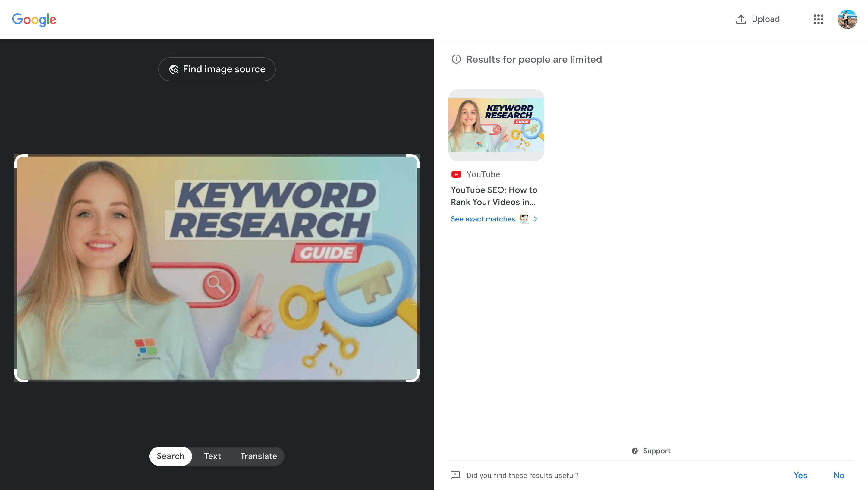This screenshot has width=868, height=490.
Task: Switch to Search mode
Action: (171, 456)
